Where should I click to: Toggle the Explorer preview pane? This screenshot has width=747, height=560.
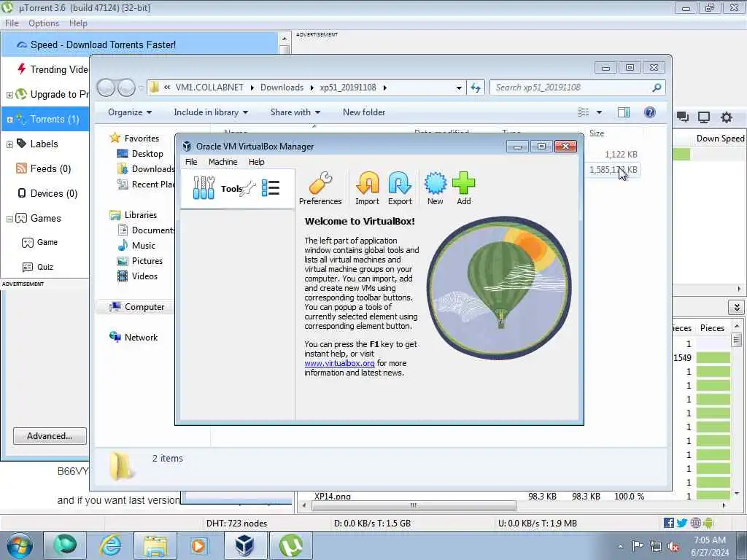[624, 112]
